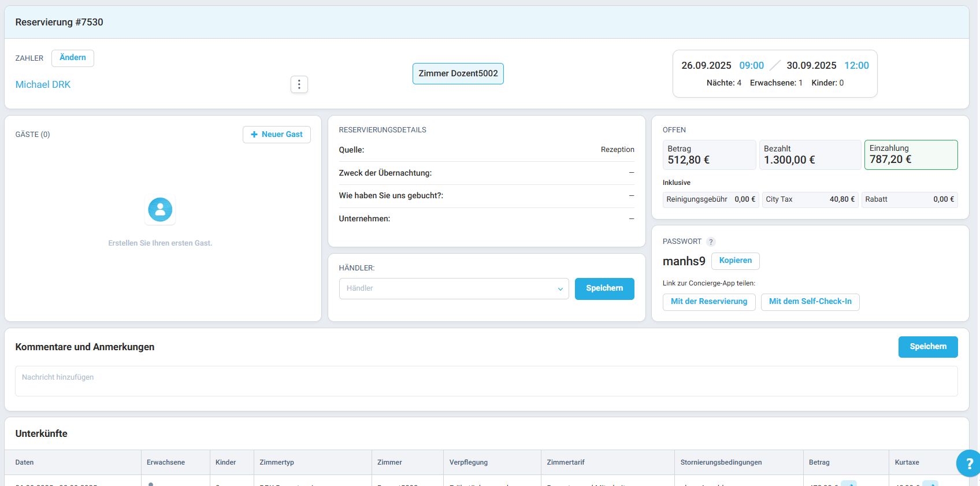Click the Ändern button for payer
Viewport: 980px width, 486px height.
click(73, 58)
